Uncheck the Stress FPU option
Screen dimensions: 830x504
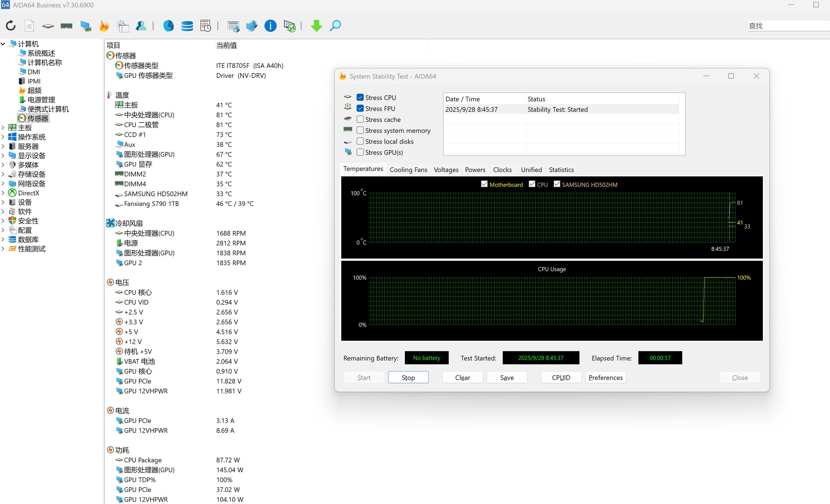click(360, 108)
